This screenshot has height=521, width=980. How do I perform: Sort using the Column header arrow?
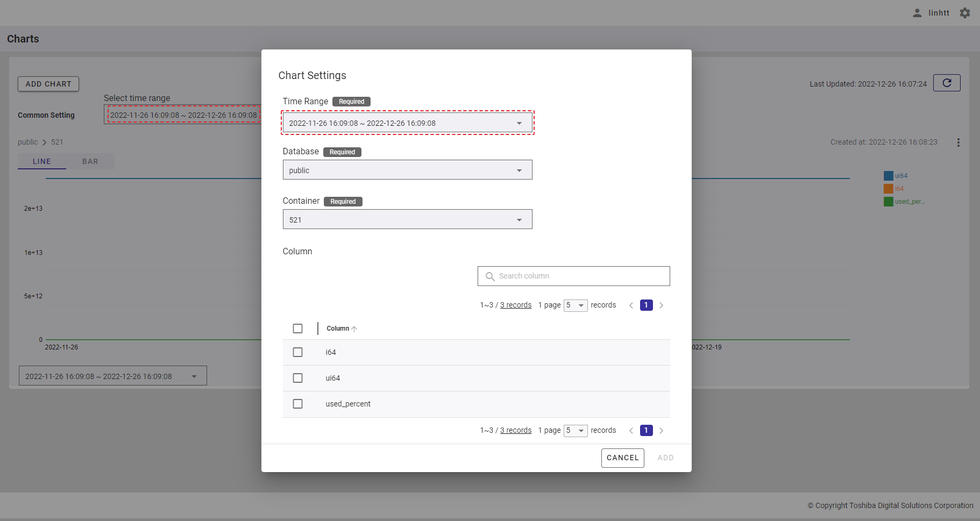click(354, 329)
